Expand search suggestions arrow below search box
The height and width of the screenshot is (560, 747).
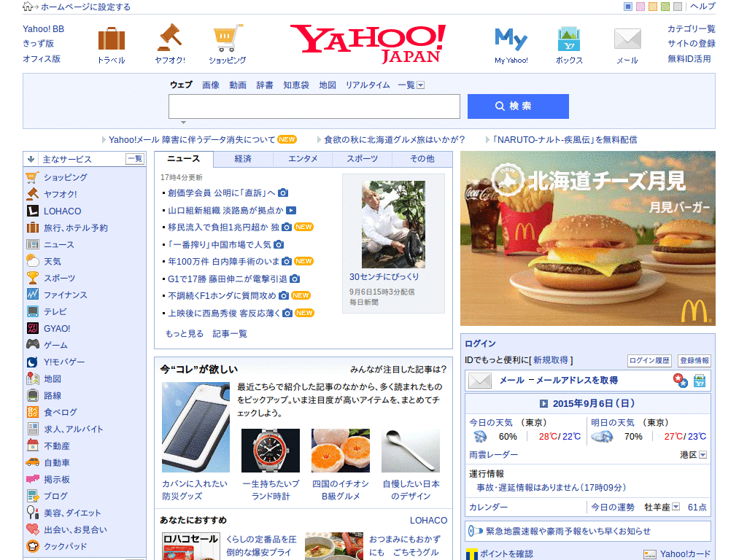click(183, 122)
